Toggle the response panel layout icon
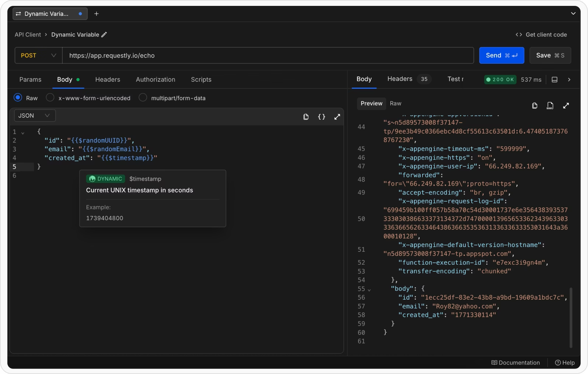This screenshot has height=374, width=588. point(554,80)
